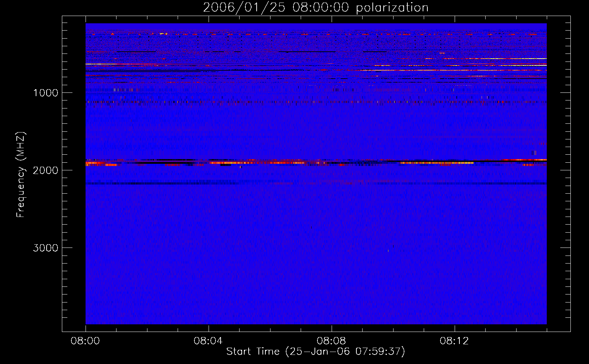Viewport: 589px width, 364px height.
Task: Select the 1000 frequency axis label
Action: (x=46, y=93)
